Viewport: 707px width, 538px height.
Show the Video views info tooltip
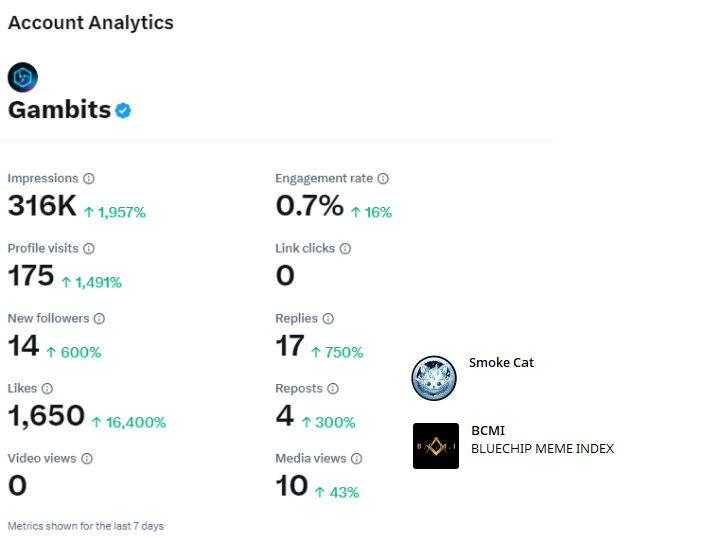[87, 459]
